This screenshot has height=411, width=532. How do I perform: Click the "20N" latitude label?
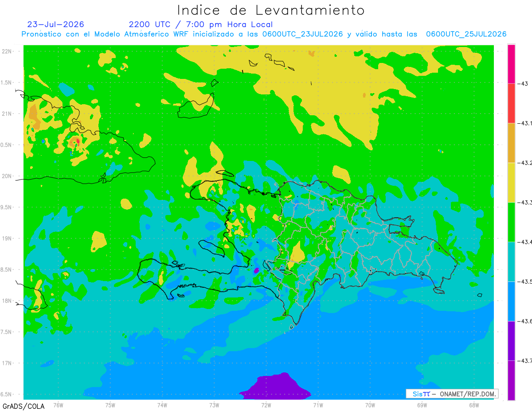click(x=7, y=176)
